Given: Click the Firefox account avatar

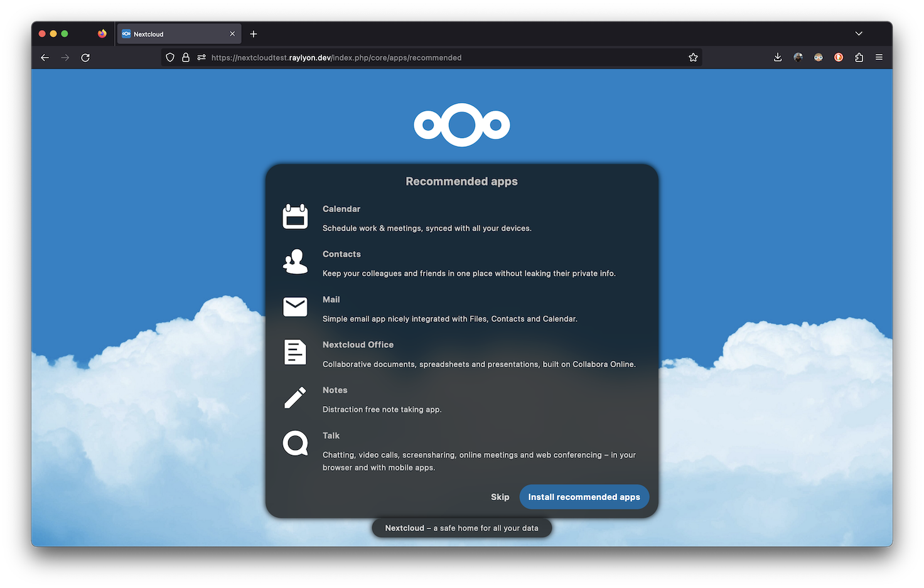Looking at the screenshot, I should tap(818, 57).
